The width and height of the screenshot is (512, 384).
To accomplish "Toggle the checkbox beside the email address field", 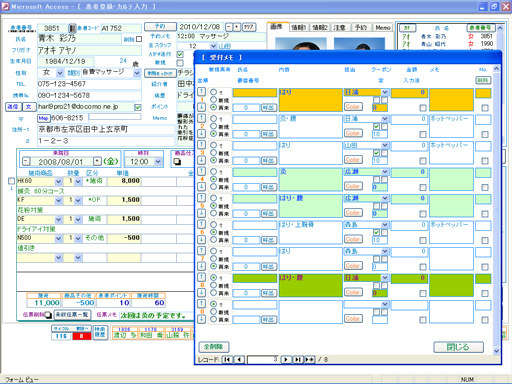I will 138,107.
